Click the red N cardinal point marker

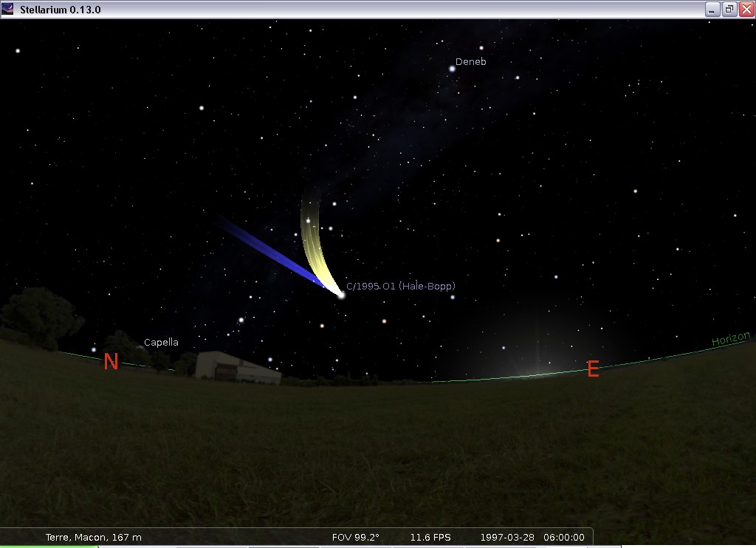coord(111,361)
